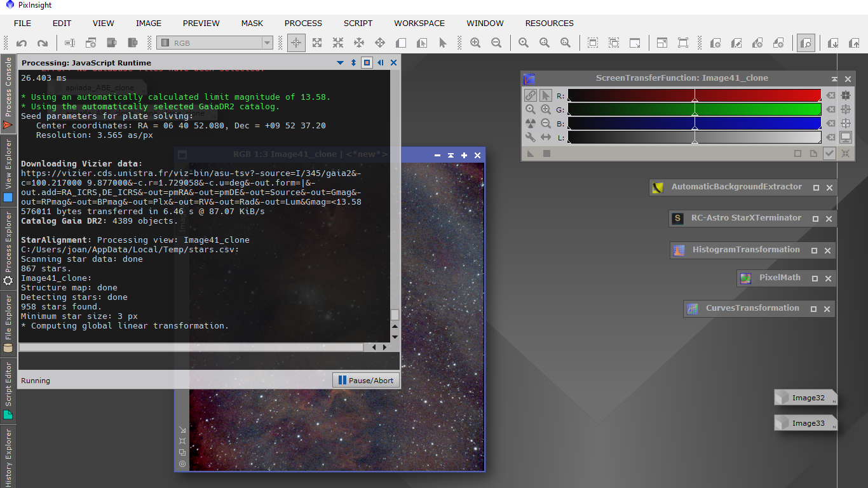Click STF reset arrows icon bottom-right
The image size is (868, 488).
click(846, 153)
